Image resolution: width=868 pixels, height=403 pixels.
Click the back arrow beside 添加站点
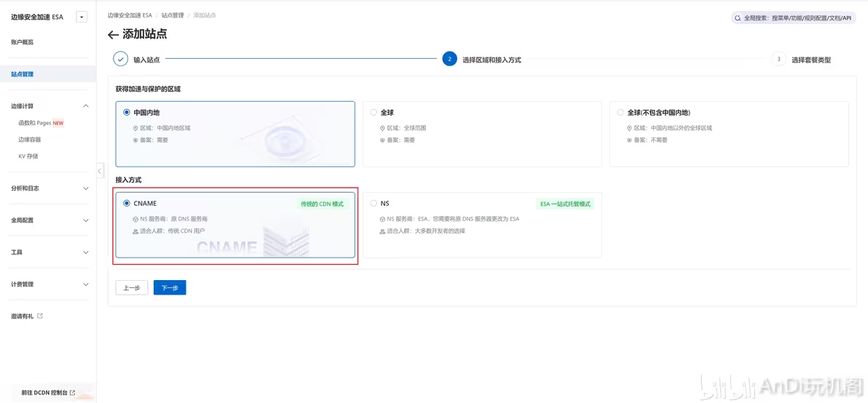(x=113, y=34)
